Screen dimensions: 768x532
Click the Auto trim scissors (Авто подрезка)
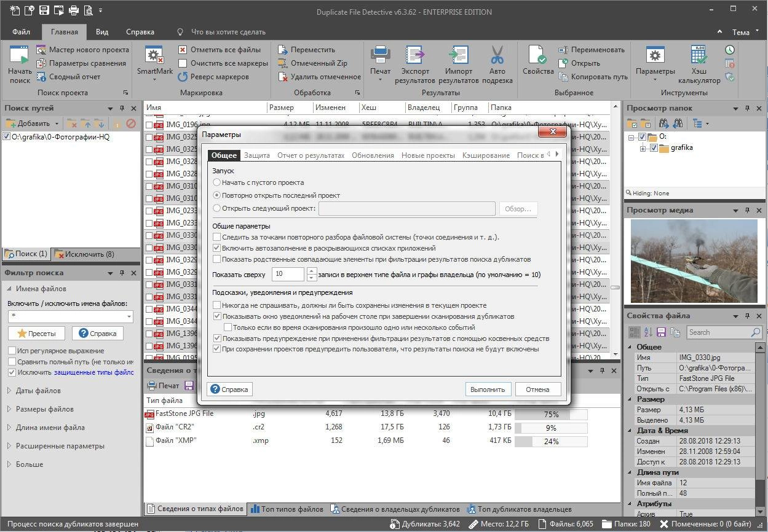click(497, 64)
